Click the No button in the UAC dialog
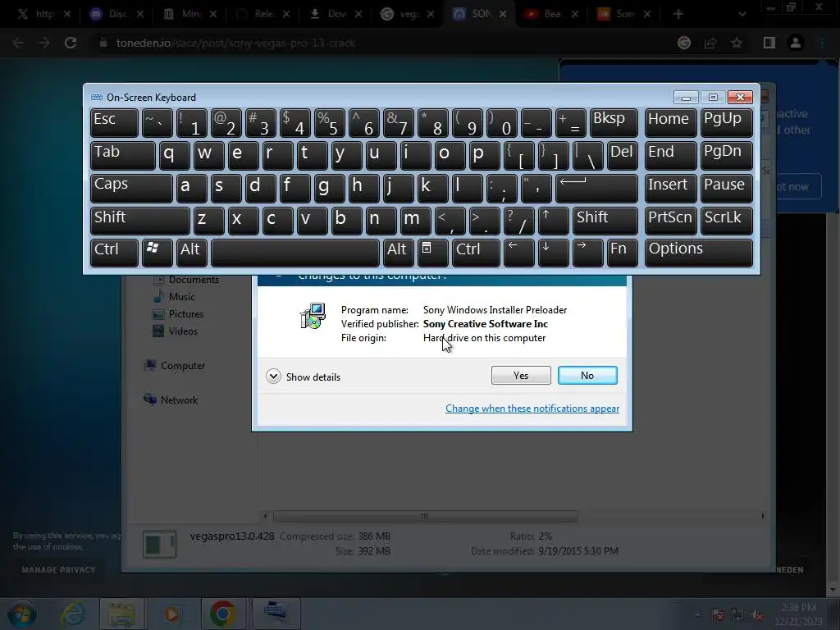 tap(587, 376)
